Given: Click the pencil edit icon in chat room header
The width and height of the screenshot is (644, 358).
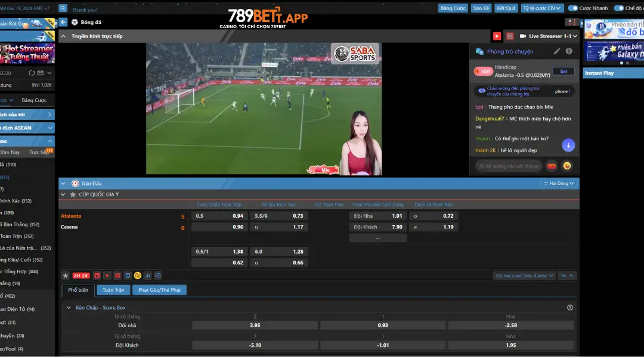Looking at the screenshot, I should coord(556,51).
